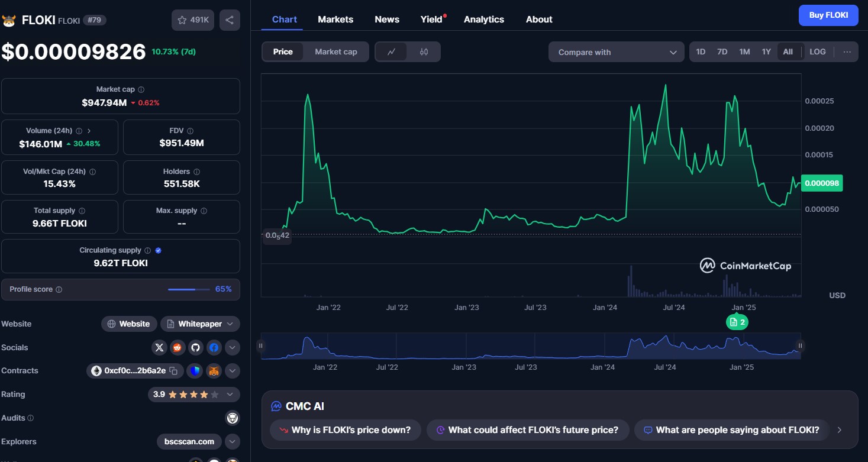The height and width of the screenshot is (462, 868).
Task: Click the info icon next to Vol/Mkt Cap (24h)
Action: [x=92, y=172]
